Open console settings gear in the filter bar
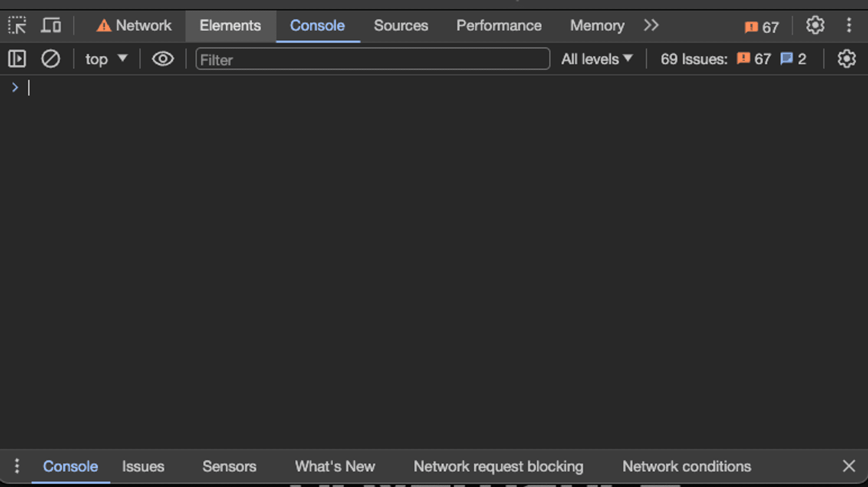868x487 pixels. pos(846,59)
